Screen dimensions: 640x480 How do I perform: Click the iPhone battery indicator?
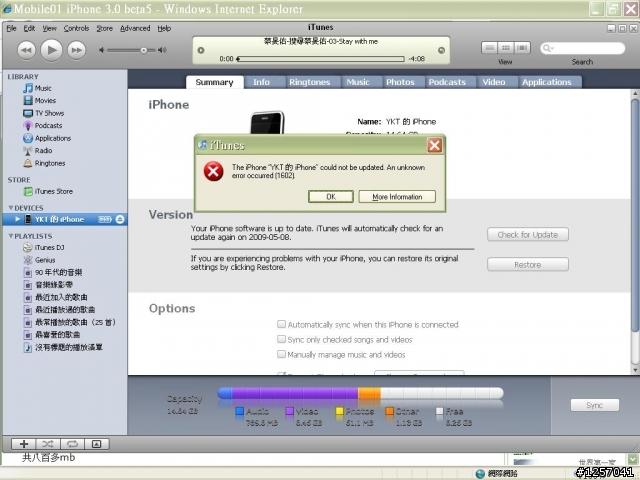pyautogui.click(x=105, y=219)
